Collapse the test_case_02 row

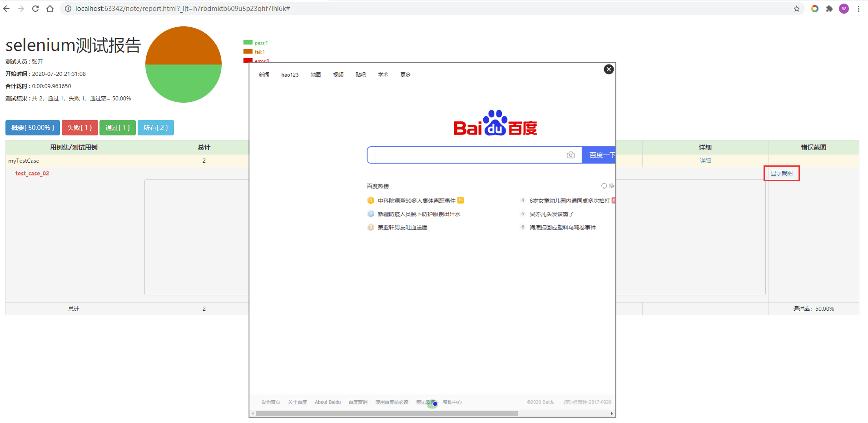[32, 174]
